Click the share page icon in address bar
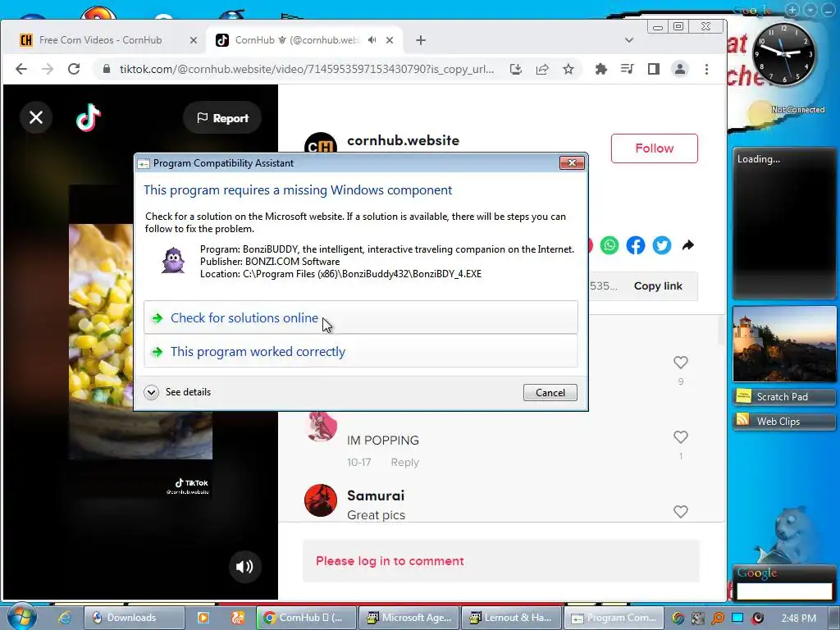 point(542,69)
